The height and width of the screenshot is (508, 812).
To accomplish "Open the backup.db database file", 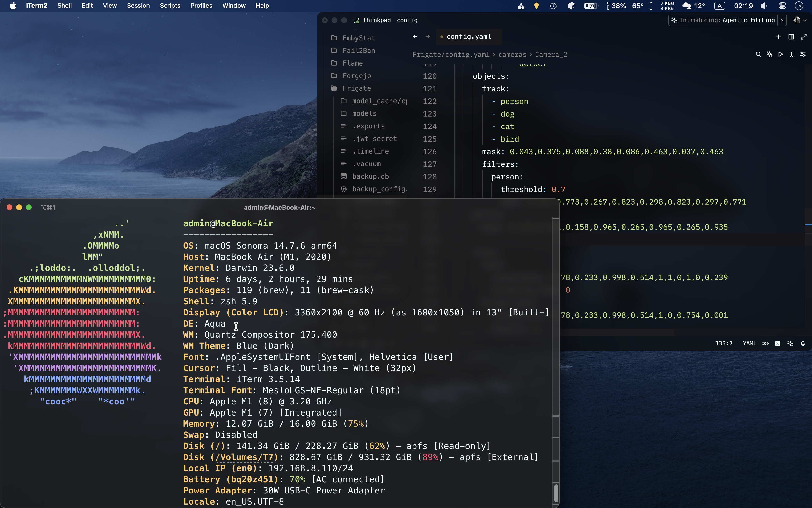I will pos(371,176).
